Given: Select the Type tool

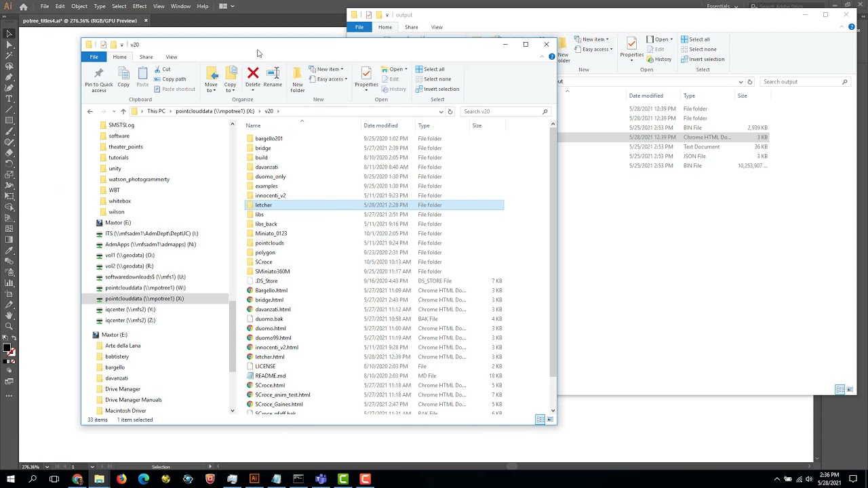Looking at the screenshot, I should click(x=9, y=98).
